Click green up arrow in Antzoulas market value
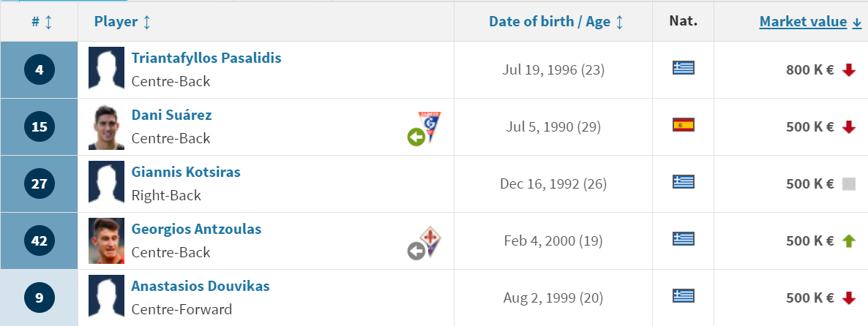 point(849,240)
